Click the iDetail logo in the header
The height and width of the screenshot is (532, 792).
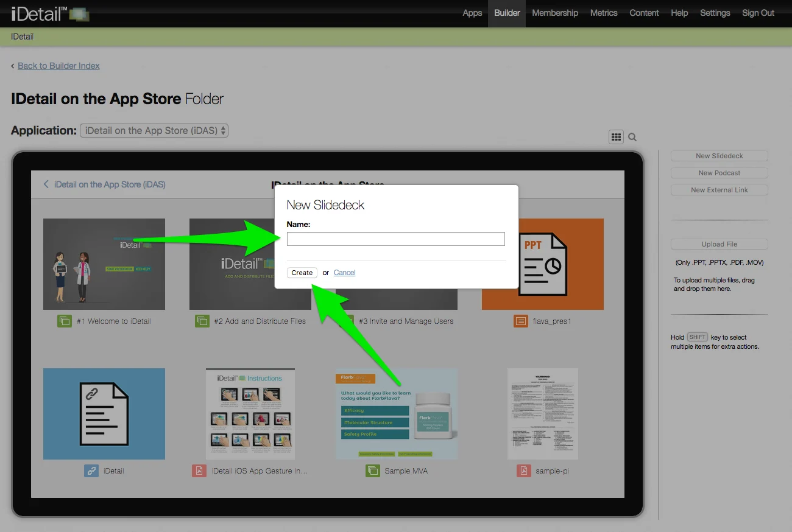(x=51, y=13)
